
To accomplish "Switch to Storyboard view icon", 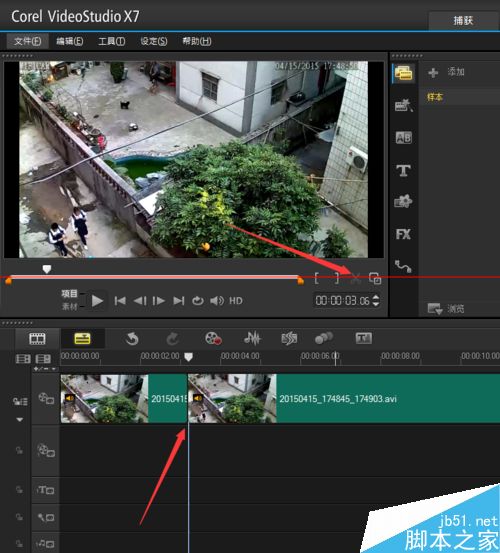I will tap(37, 339).
